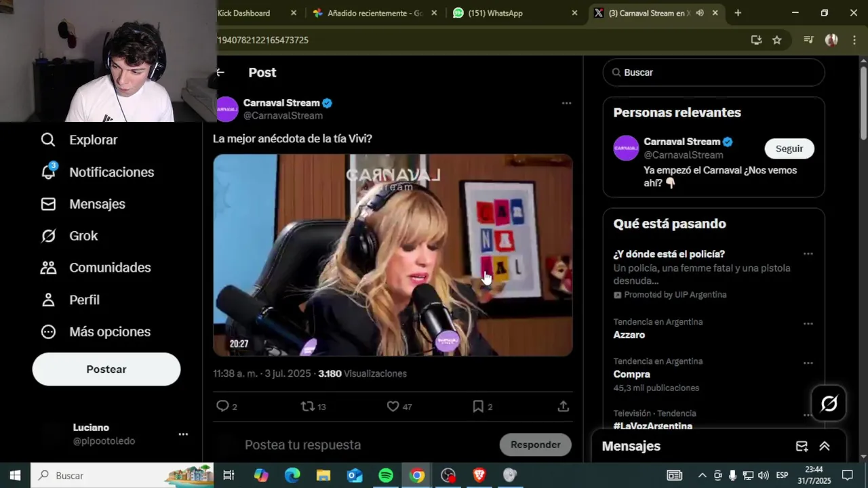Open the Compra trending topic
Viewport: 868px width, 488px height.
pos(632,374)
